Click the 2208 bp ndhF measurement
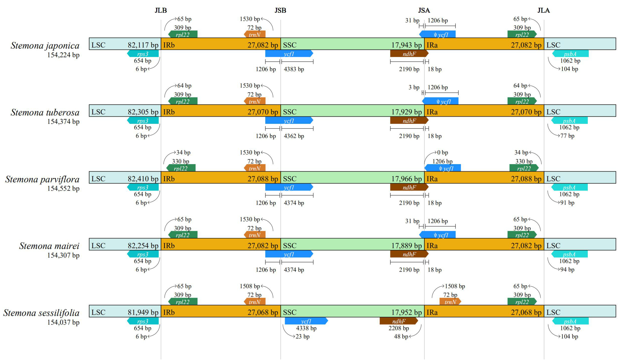The height and width of the screenshot is (364, 623). click(x=399, y=328)
